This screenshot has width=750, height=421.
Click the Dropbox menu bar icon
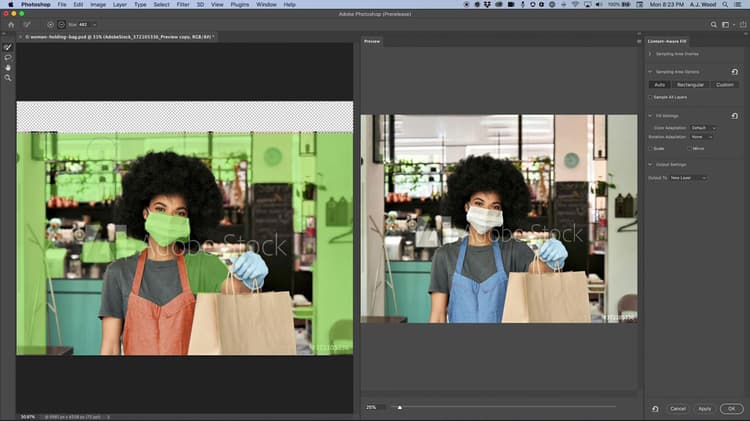tap(487, 4)
